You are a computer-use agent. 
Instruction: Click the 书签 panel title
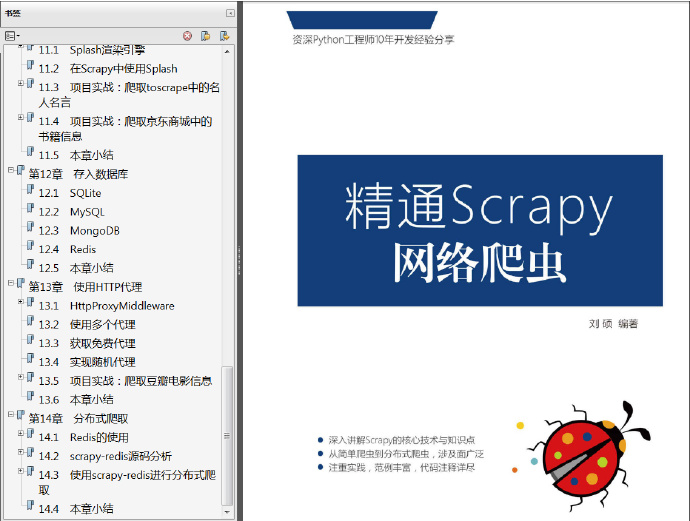(12, 13)
